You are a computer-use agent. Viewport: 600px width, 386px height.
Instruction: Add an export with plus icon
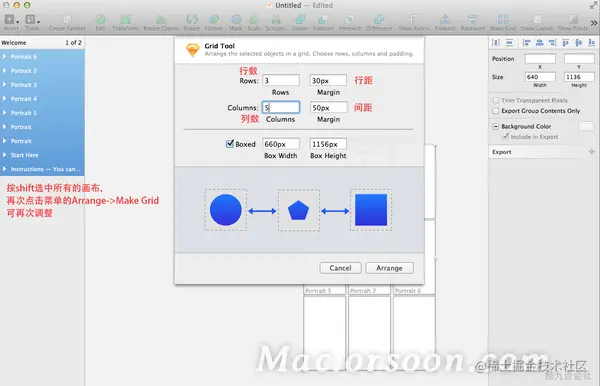592,152
